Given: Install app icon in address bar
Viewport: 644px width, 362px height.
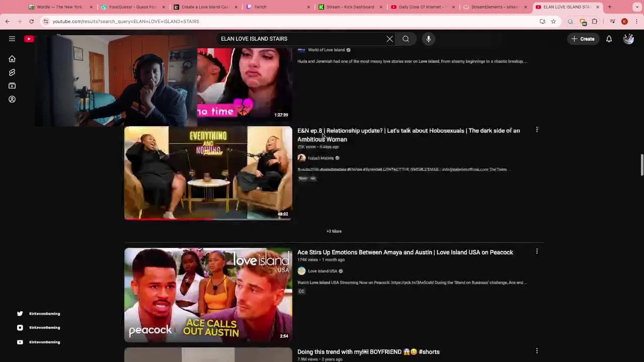Looking at the screenshot, I should click(542, 21).
